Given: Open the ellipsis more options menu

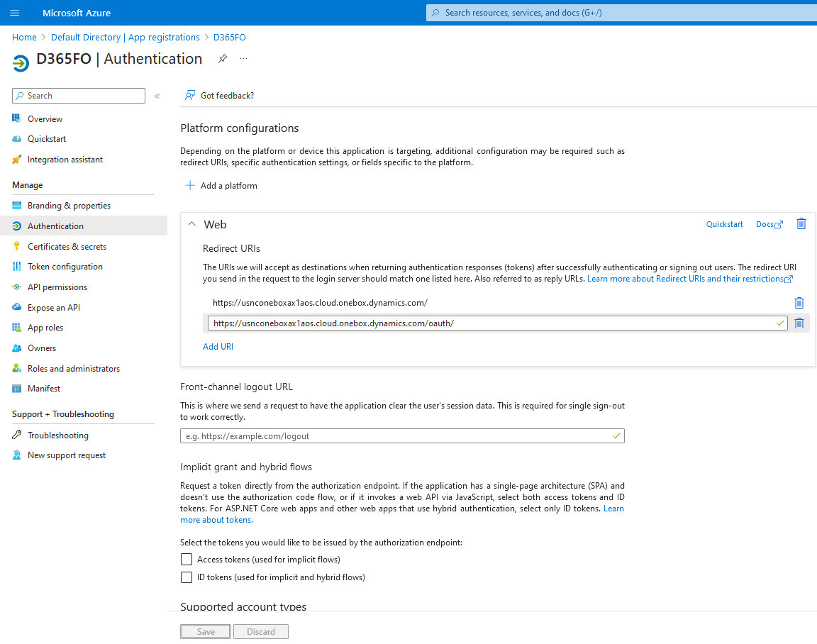Looking at the screenshot, I should pyautogui.click(x=243, y=58).
